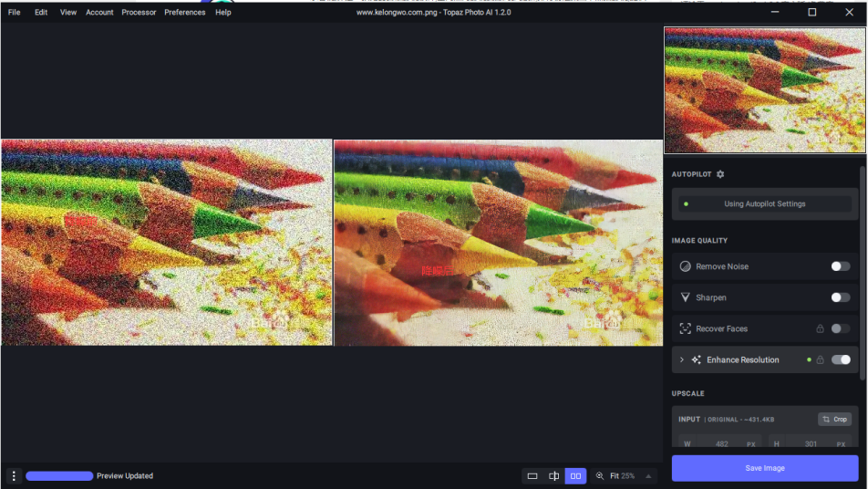
Task: Open the Processor menu
Action: [x=139, y=13]
